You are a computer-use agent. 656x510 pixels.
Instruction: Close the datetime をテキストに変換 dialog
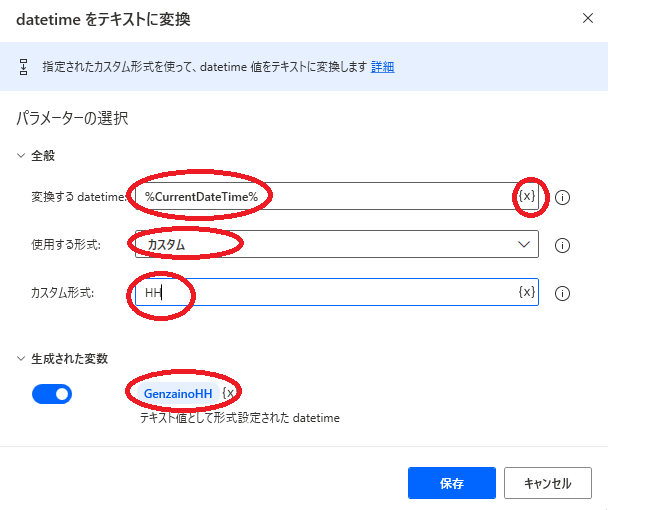(x=588, y=18)
